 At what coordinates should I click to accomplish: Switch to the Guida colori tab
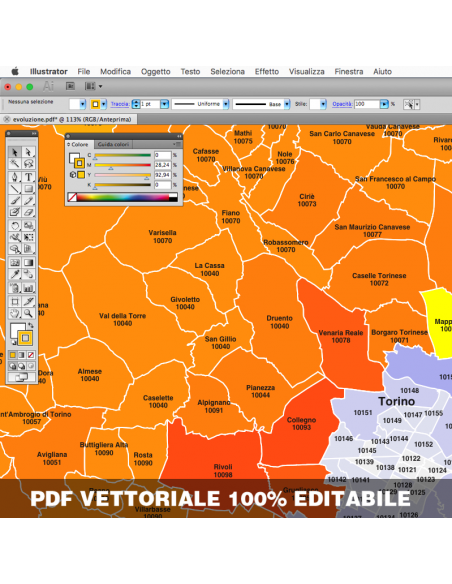(x=113, y=145)
